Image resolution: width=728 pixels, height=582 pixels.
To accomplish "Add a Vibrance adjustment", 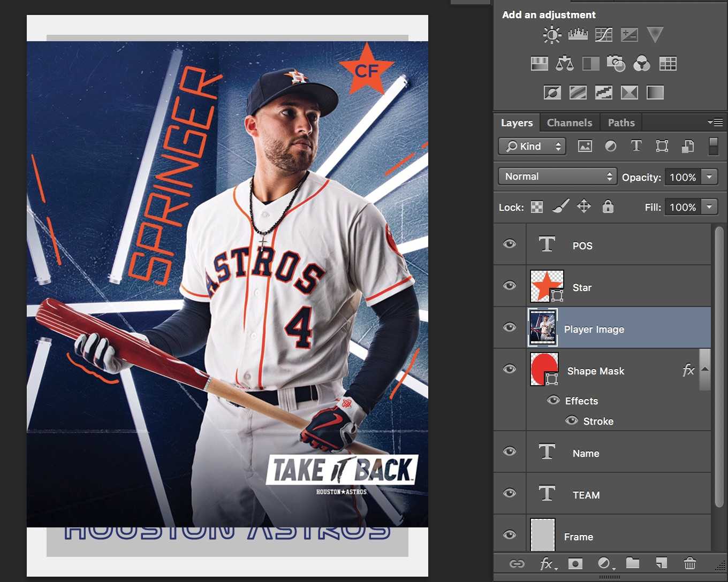I will [x=655, y=35].
